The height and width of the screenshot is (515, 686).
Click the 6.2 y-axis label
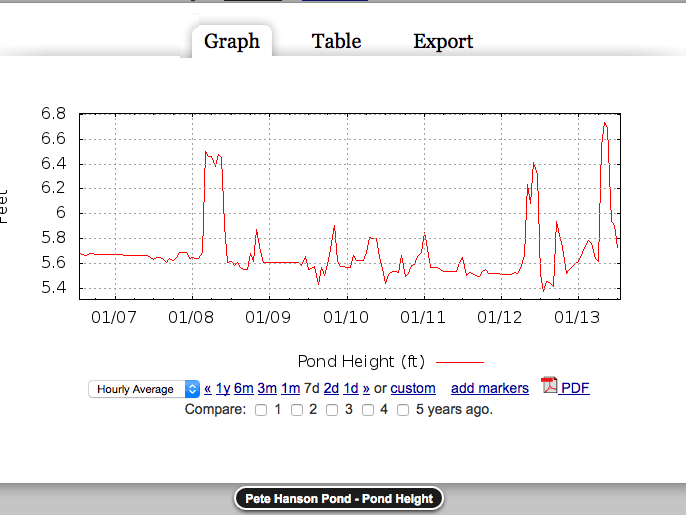tap(53, 188)
